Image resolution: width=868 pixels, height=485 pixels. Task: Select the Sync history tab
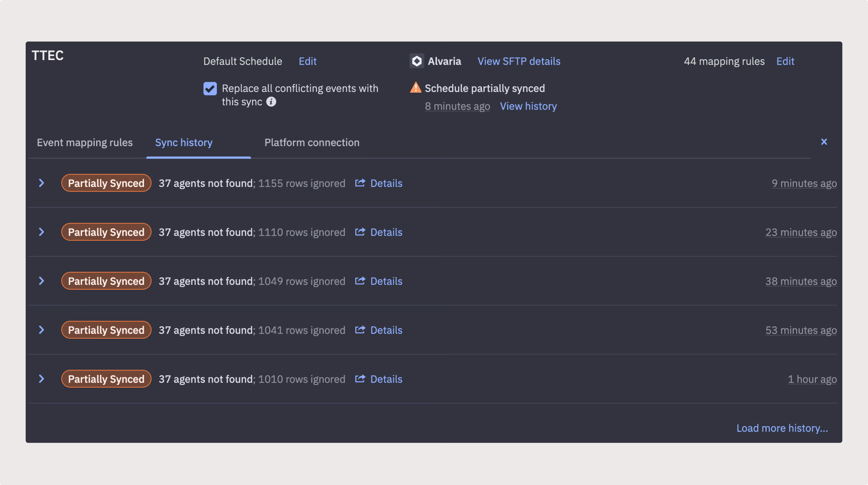pos(184,143)
